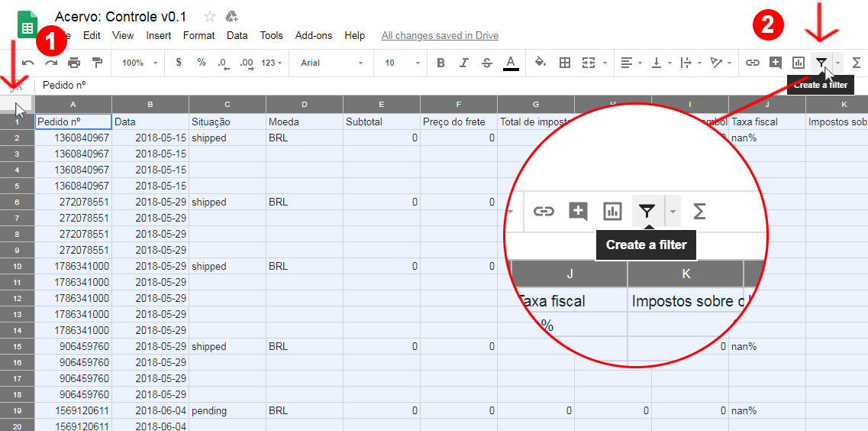This screenshot has width=868, height=431.
Task: Toggle italic formatting
Action: [464, 63]
